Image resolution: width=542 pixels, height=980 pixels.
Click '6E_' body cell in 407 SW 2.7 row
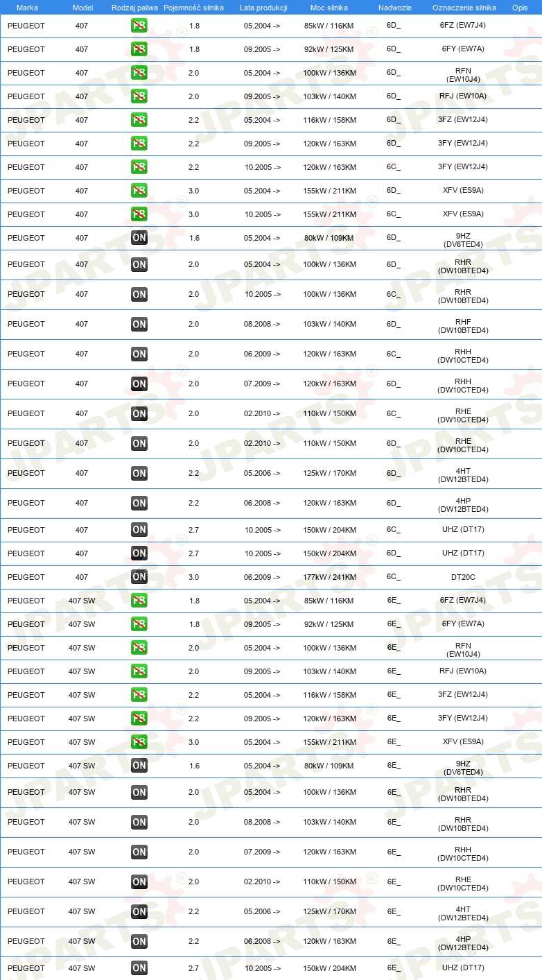pos(394,968)
